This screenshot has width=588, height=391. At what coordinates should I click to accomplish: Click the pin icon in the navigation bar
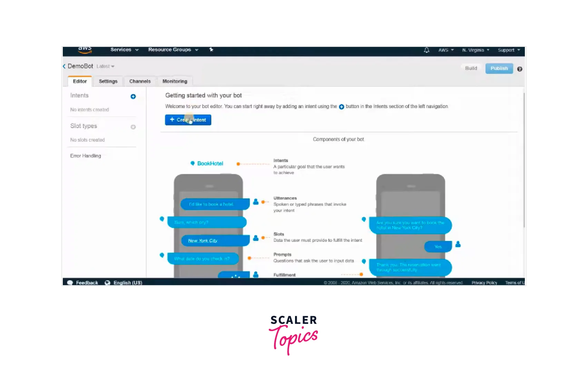211,50
